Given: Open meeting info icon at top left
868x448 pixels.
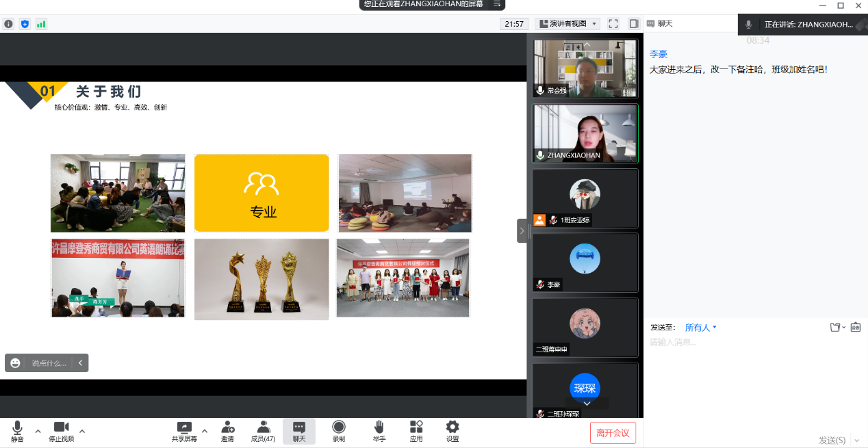Looking at the screenshot, I should [8, 24].
